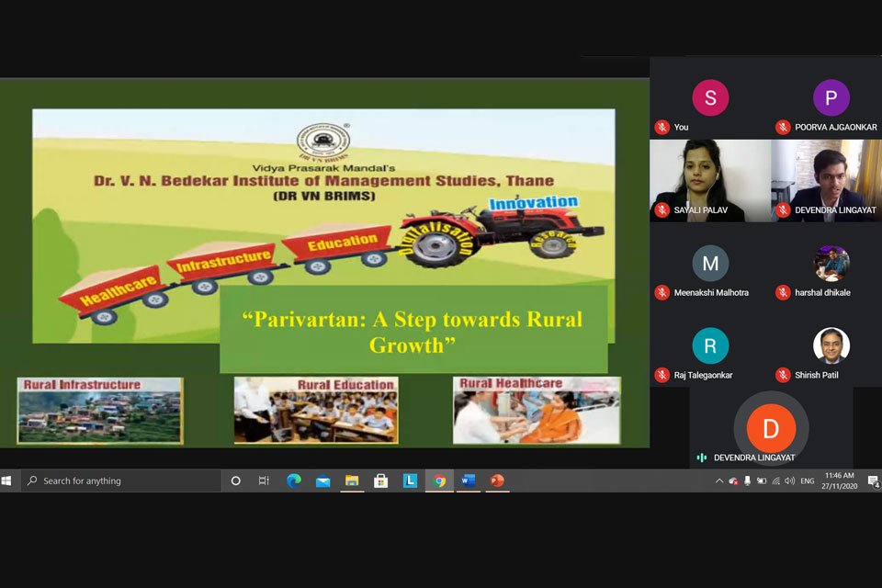Click the Parivartan title text box
The width and height of the screenshot is (882, 588).
tap(413, 330)
